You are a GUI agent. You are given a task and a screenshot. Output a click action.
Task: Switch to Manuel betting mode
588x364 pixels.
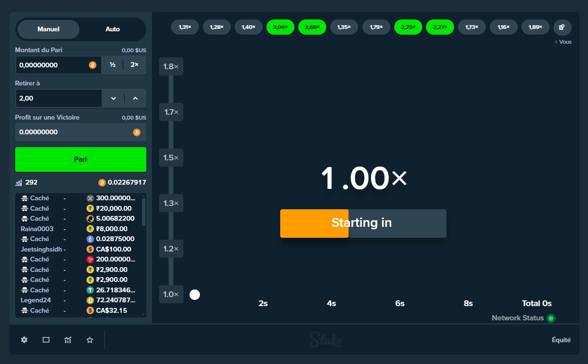(48, 29)
